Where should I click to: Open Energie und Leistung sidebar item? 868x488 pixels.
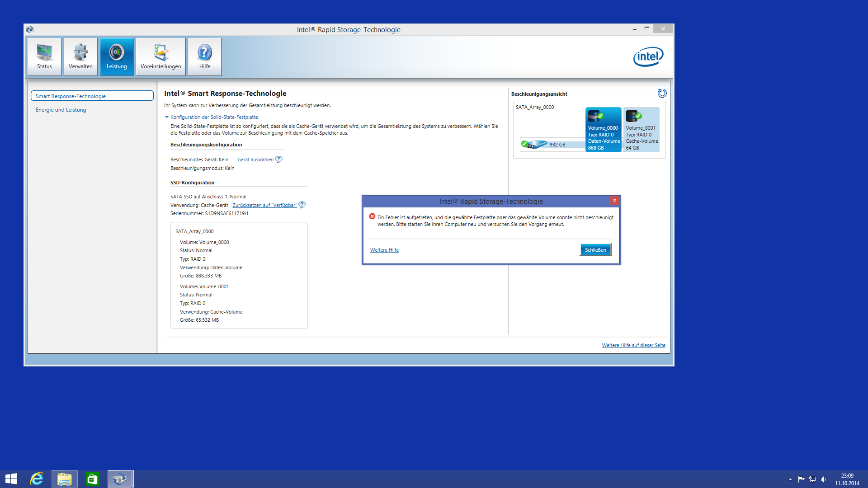click(x=61, y=110)
